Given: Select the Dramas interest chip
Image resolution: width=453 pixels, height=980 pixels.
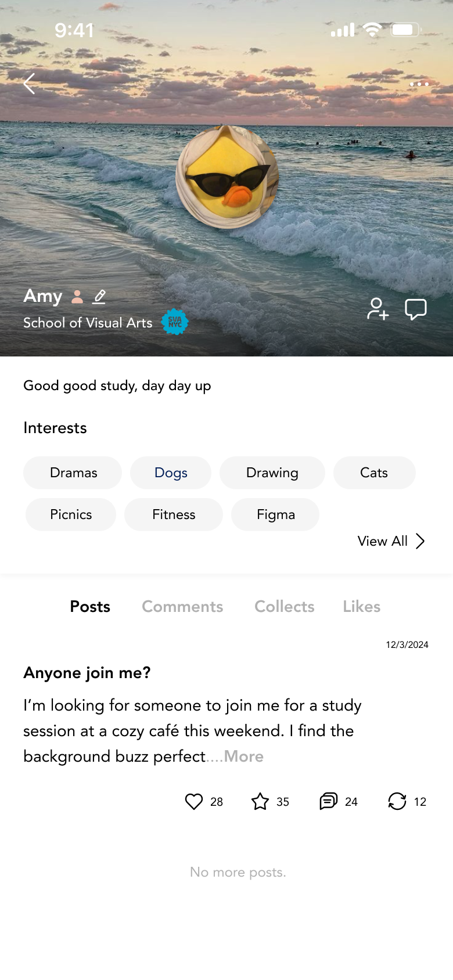Looking at the screenshot, I should point(73,473).
